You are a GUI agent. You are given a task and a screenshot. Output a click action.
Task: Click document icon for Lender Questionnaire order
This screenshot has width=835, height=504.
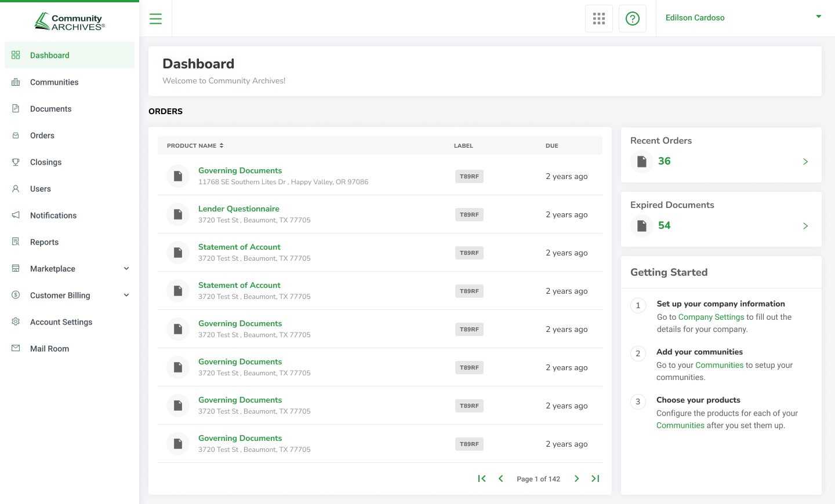pos(178,214)
